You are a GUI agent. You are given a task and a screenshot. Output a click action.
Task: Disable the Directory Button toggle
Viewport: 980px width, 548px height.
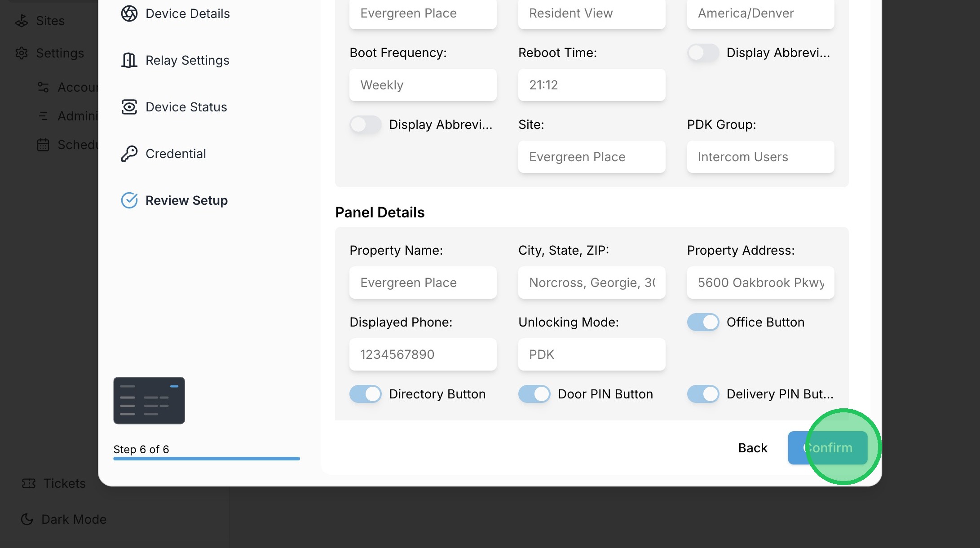365,394
